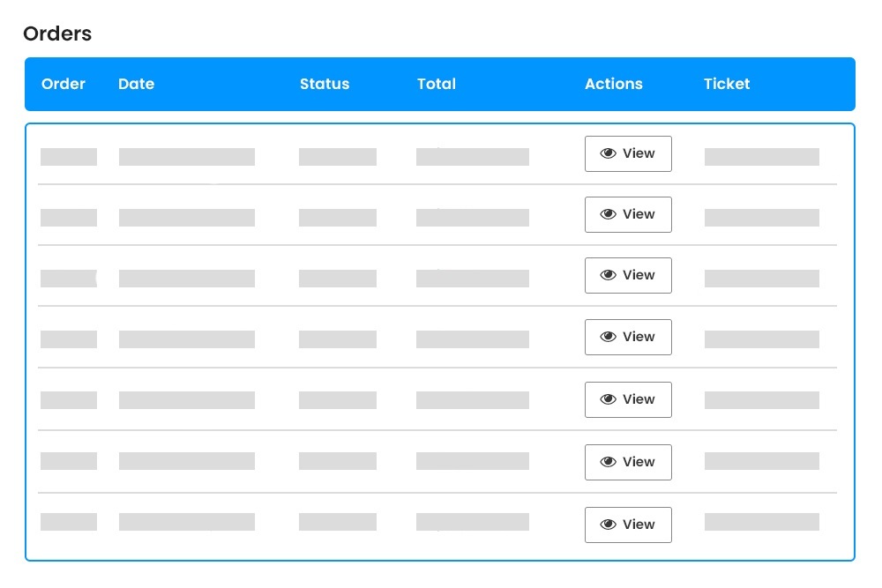The image size is (882, 588).
Task: Select the Date column header
Action: coord(136,84)
